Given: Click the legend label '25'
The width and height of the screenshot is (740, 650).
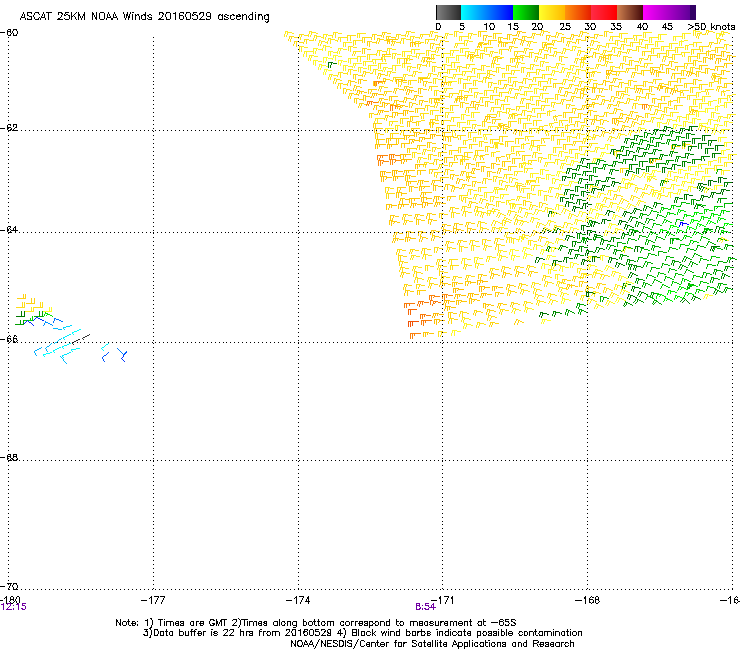Looking at the screenshot, I should (x=565, y=27).
